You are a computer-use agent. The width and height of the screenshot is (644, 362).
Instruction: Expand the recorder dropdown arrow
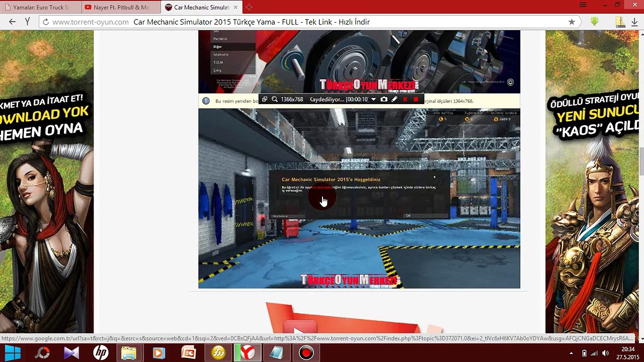[373, 100]
